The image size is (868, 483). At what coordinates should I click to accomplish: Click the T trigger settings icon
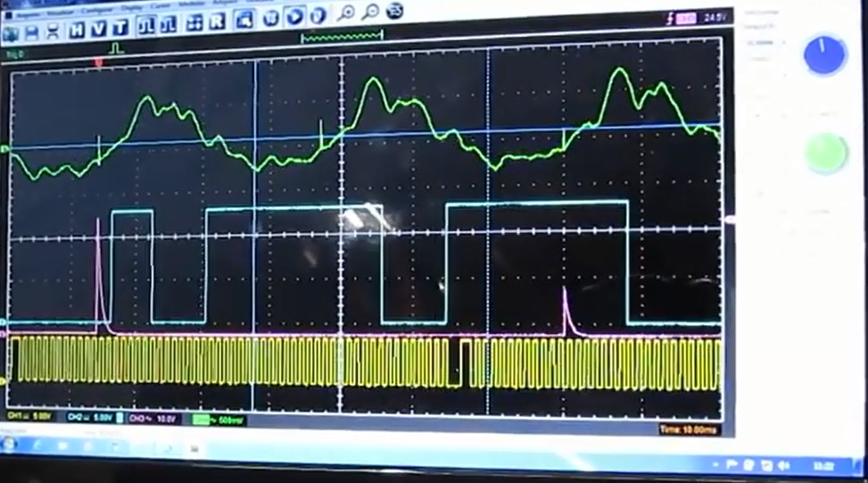coord(120,30)
